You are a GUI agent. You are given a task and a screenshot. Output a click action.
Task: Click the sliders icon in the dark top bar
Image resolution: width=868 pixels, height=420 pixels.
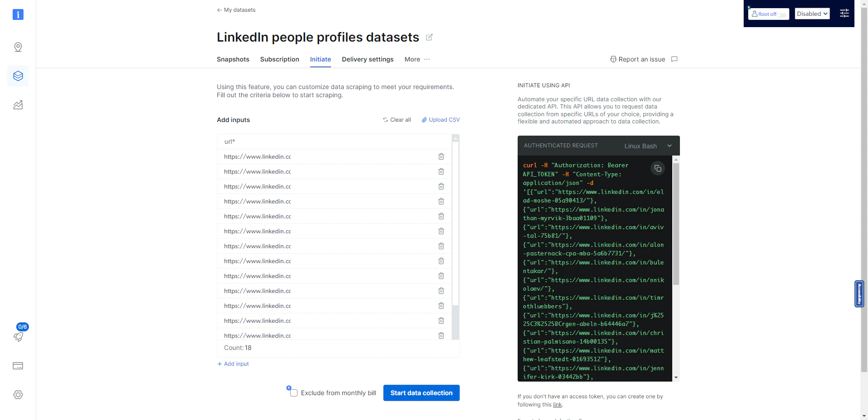click(x=844, y=14)
